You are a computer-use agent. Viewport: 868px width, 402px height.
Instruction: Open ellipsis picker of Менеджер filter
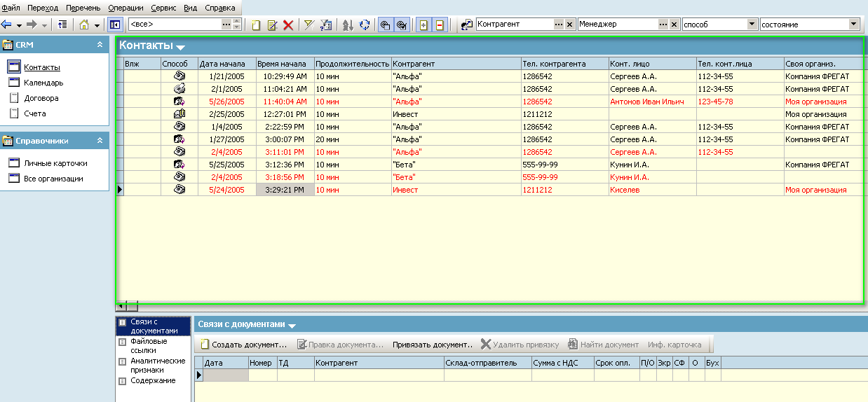[663, 24]
